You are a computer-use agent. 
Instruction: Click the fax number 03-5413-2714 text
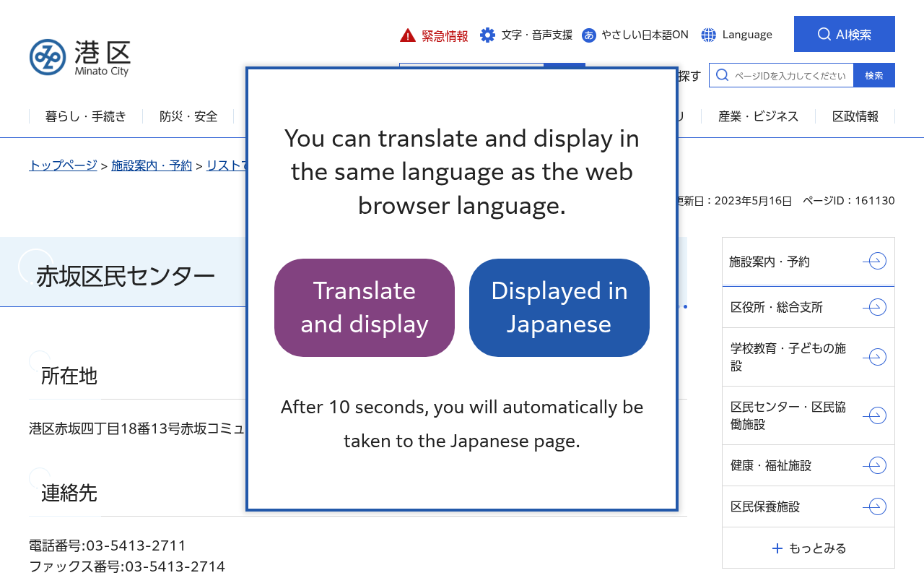point(175,566)
